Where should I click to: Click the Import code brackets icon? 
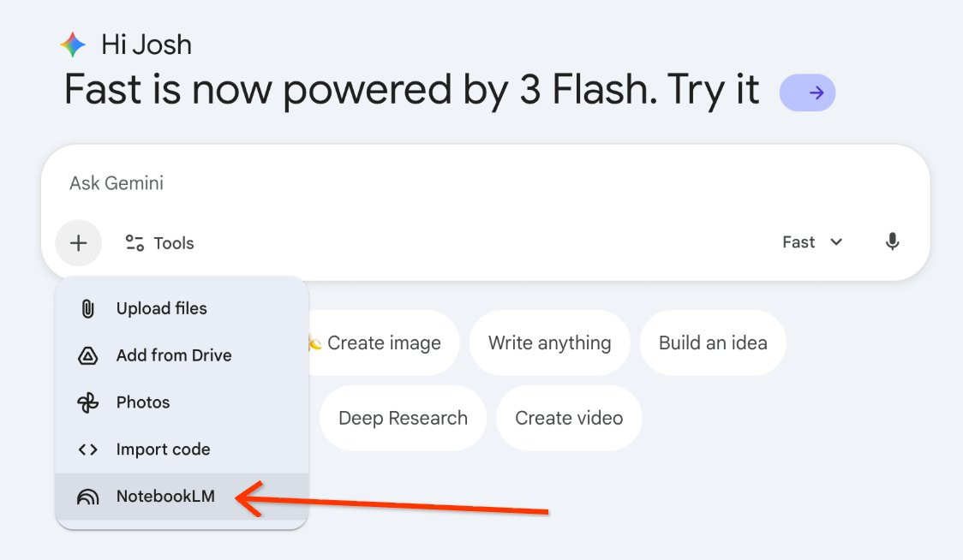[x=88, y=450]
